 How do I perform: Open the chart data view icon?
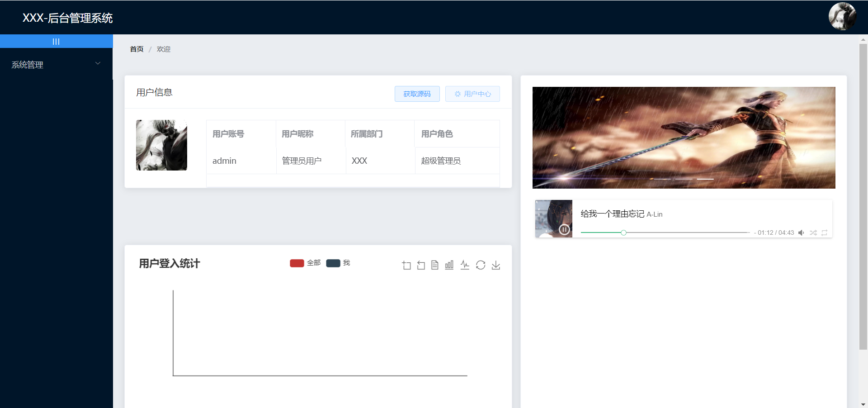point(435,265)
